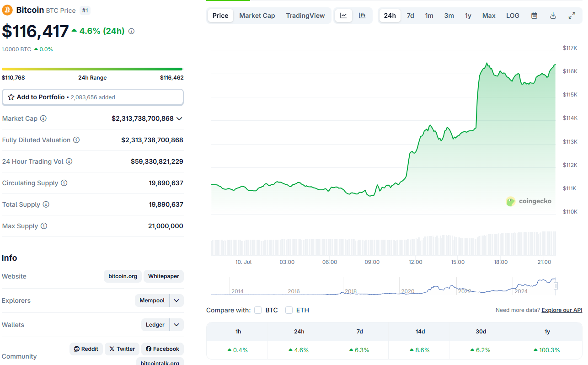Switch to candlestick chart view icon
Viewport: 588px width, 365px height.
362,16
